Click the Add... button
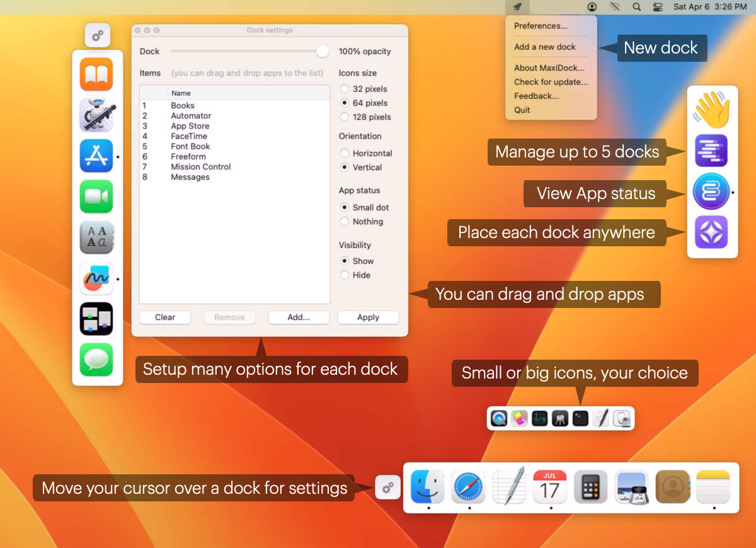Screen dimensions: 756x548 (299, 317)
